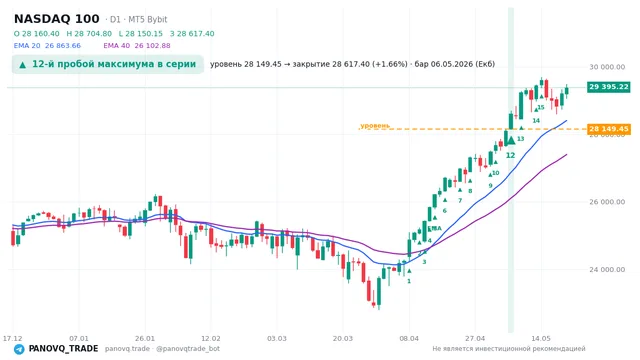The height and width of the screenshot is (360, 640).
Task: Click the 24 000.00 price axis label
Action: (x=607, y=269)
